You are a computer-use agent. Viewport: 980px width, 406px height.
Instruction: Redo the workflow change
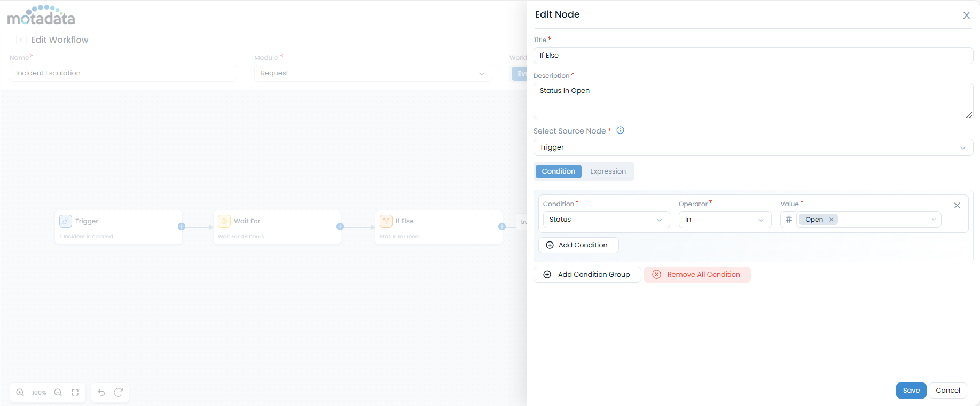119,393
